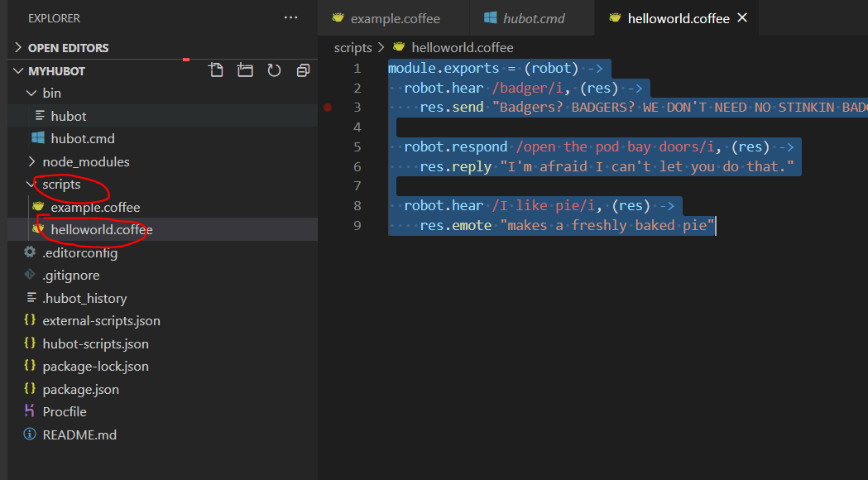The height and width of the screenshot is (480, 868).
Task: Click the hubot.cmd Windows file icon
Action: coord(38,138)
